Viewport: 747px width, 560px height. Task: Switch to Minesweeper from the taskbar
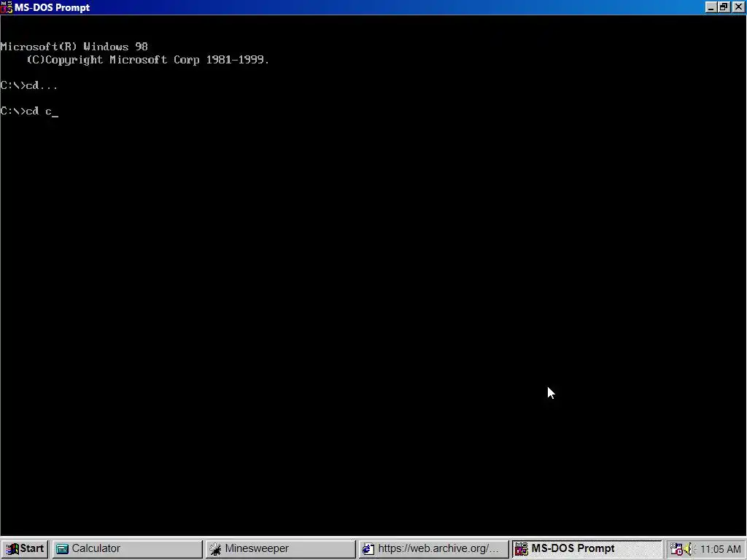click(281, 548)
